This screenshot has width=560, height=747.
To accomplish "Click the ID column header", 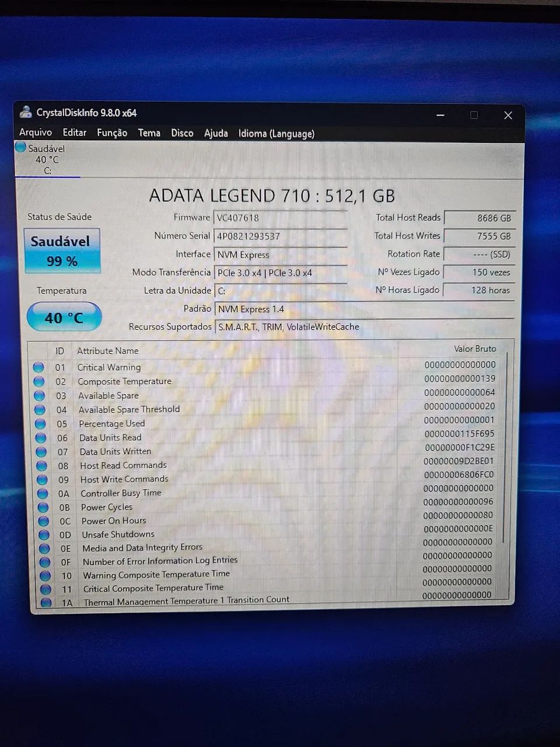I will pyautogui.click(x=60, y=351).
